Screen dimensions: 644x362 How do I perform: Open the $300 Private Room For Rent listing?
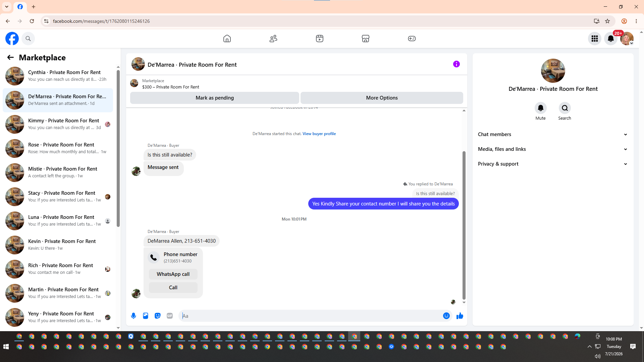click(170, 87)
